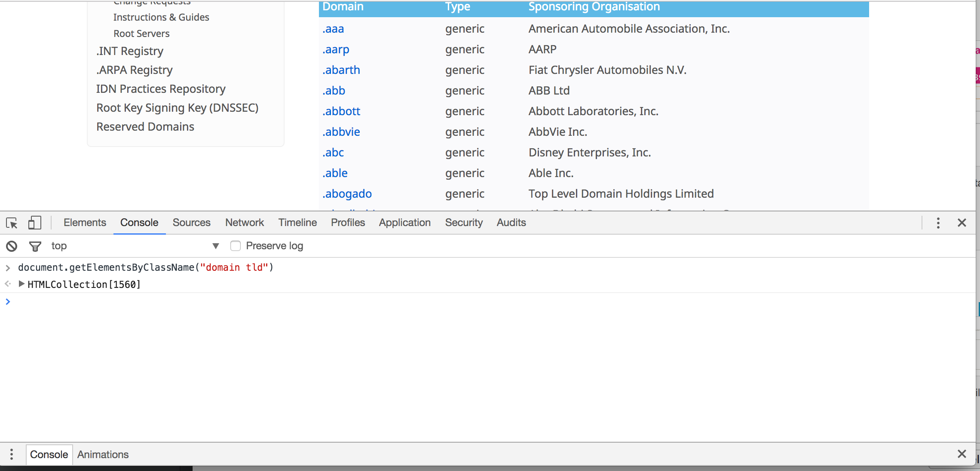Image resolution: width=980 pixels, height=471 pixels.
Task: Open the Animations drawer tab
Action: pos(103,454)
